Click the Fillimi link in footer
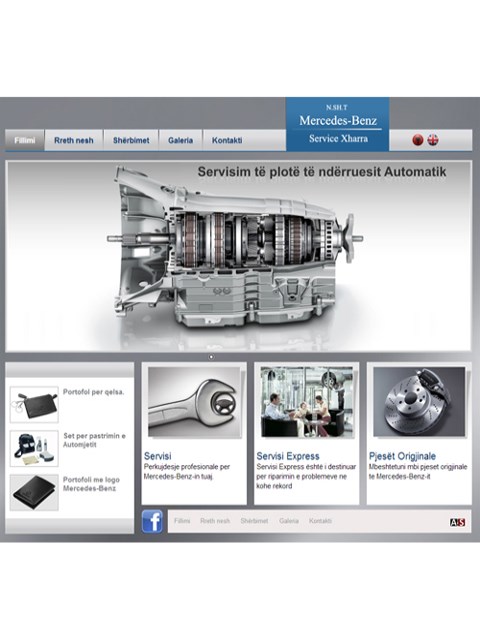 pyautogui.click(x=182, y=521)
